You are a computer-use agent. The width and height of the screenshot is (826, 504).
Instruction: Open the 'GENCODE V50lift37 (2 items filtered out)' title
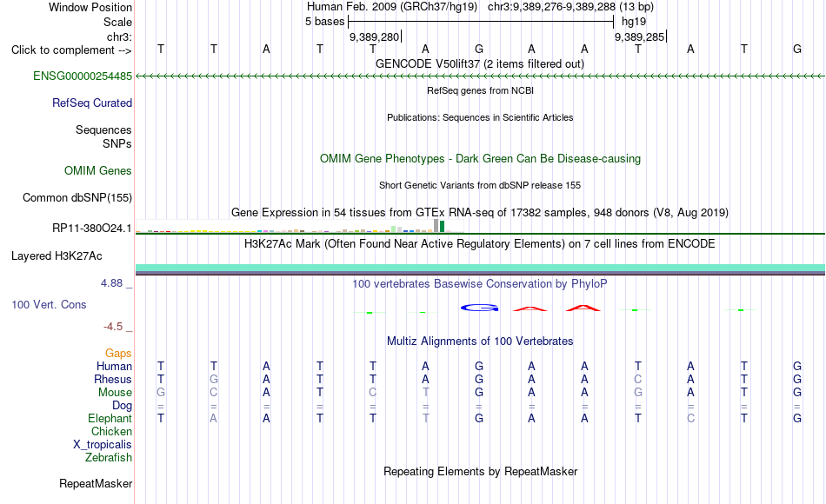tap(480, 63)
